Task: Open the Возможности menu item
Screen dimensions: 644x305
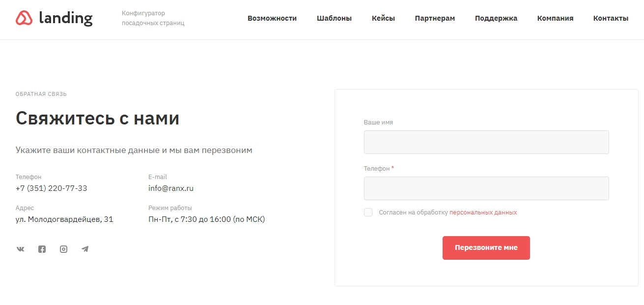Action: point(272,18)
